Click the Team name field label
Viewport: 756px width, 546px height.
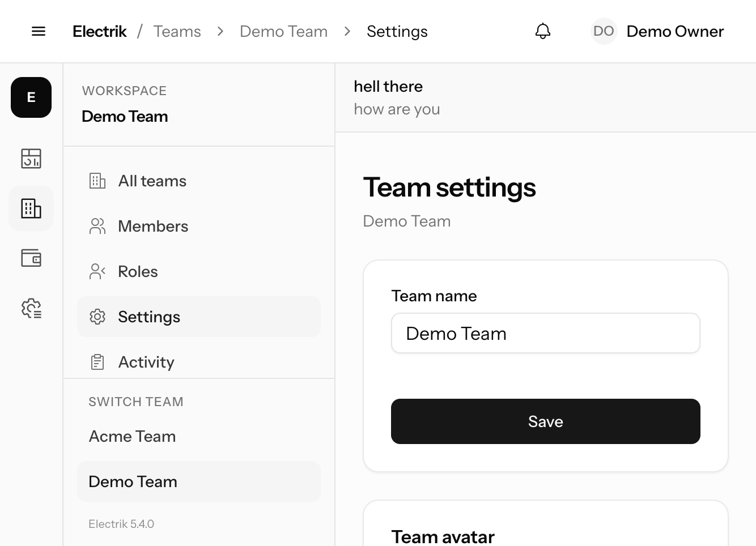434,296
